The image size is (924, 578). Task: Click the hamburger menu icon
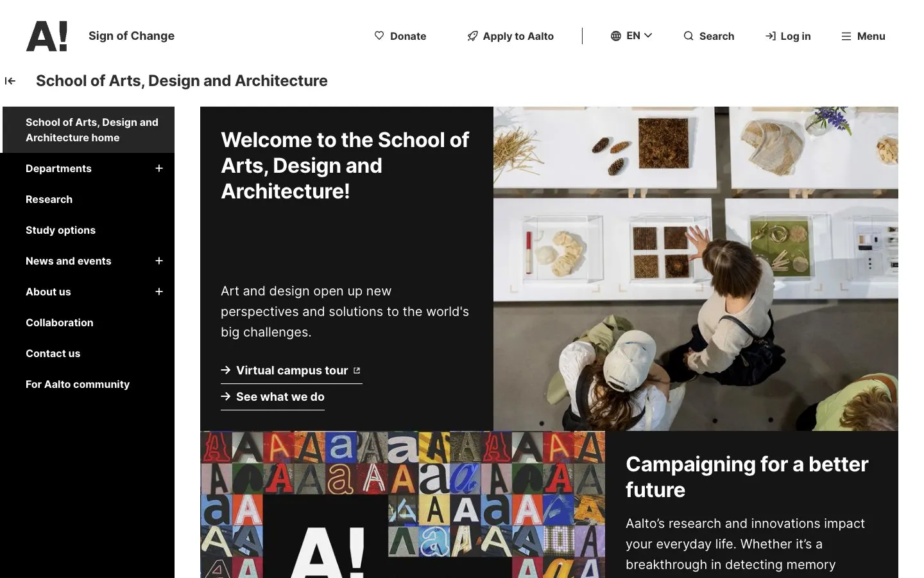tap(846, 37)
